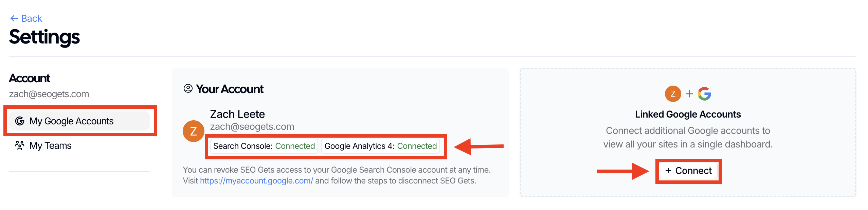The width and height of the screenshot is (868, 210).
Task: Click the Z avatar in the Linked Accounts card
Action: (673, 94)
